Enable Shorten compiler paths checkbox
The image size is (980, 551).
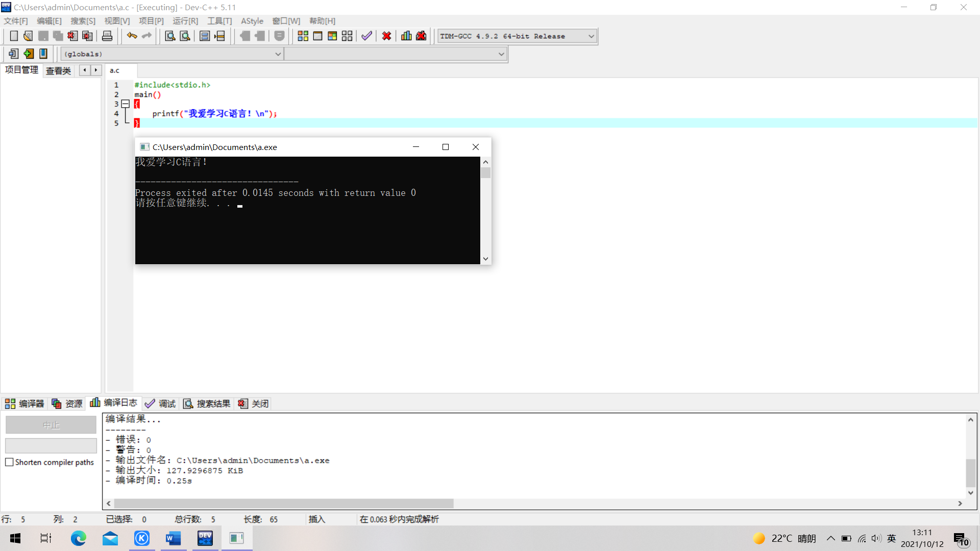(x=9, y=462)
